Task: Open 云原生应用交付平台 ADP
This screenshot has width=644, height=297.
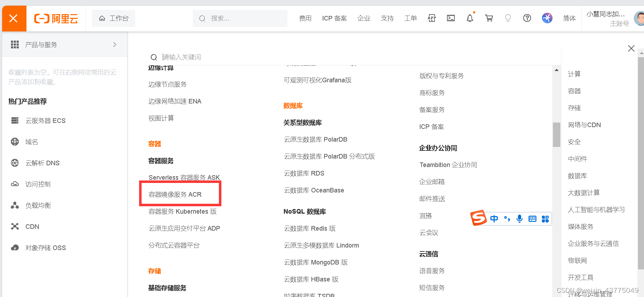Action: pyautogui.click(x=184, y=228)
